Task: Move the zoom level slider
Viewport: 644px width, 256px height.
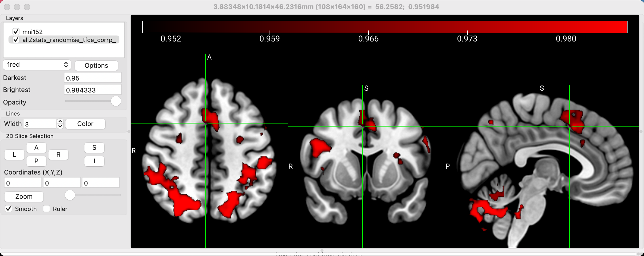Action: [70, 195]
